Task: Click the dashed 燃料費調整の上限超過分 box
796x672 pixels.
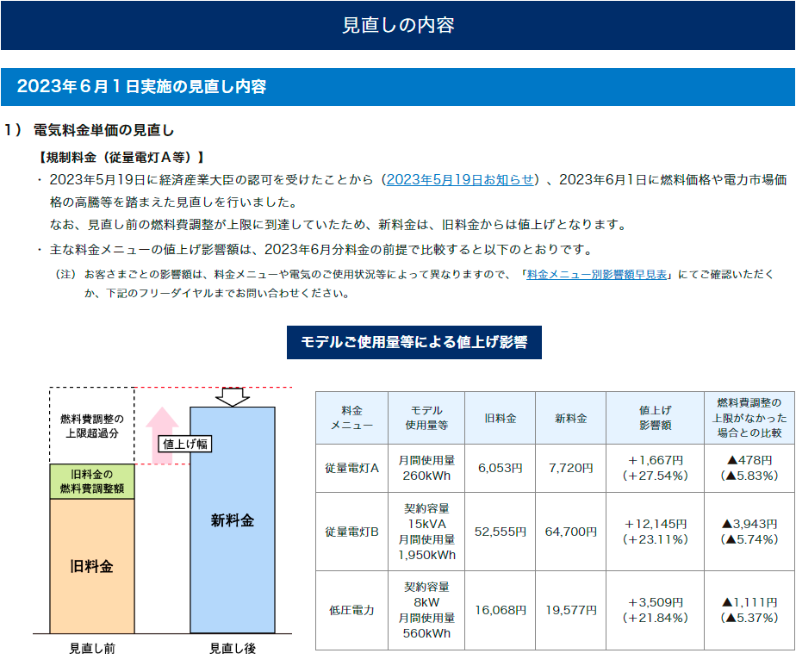Action: tap(92, 426)
